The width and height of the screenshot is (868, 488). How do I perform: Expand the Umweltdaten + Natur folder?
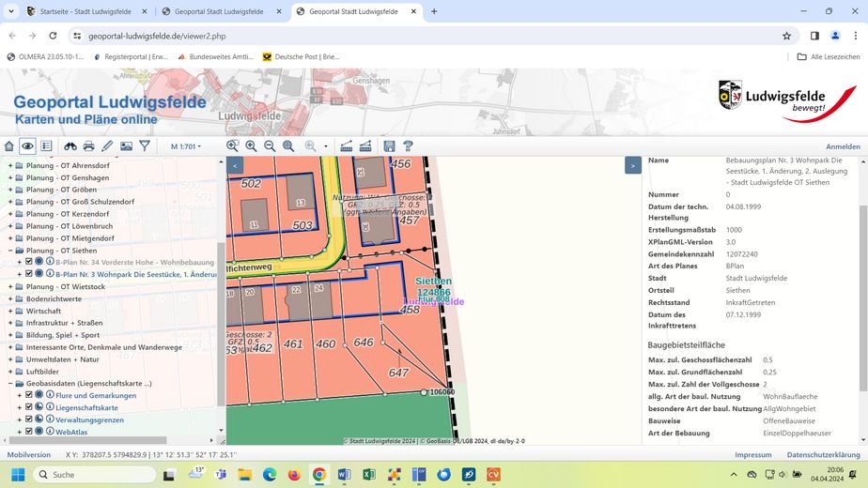10,359
